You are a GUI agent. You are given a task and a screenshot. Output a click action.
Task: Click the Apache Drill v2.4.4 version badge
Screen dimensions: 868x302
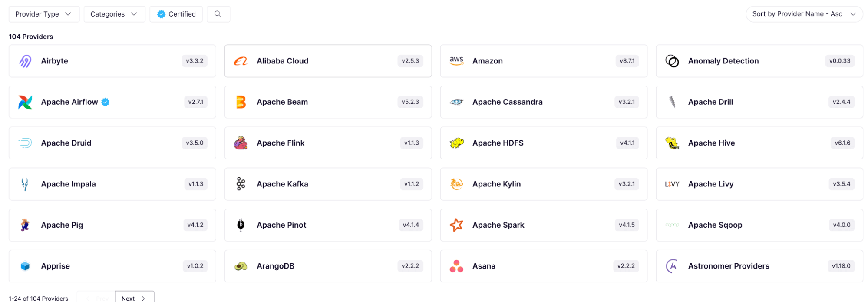tap(841, 102)
